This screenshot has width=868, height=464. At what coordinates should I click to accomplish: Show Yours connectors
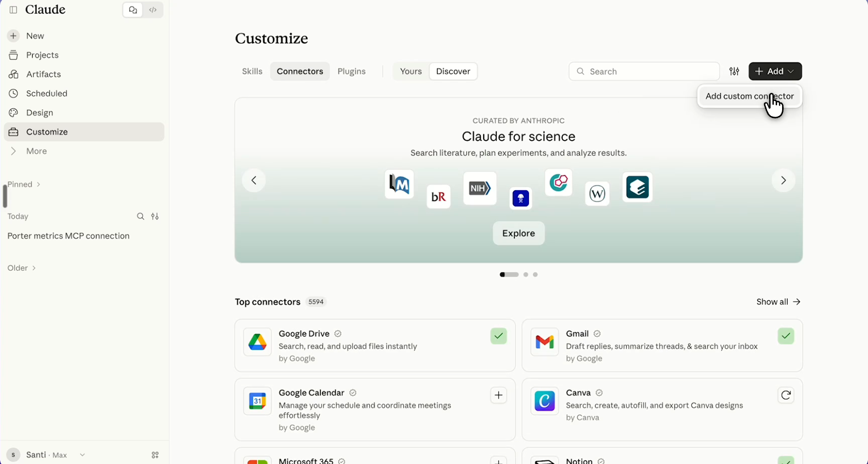(x=411, y=71)
